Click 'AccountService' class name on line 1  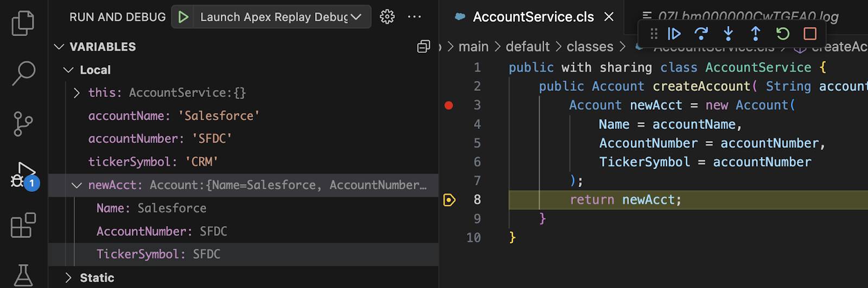pyautogui.click(x=758, y=67)
